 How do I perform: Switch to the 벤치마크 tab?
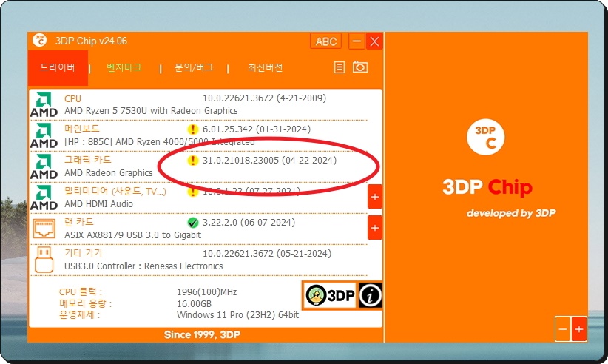tap(124, 67)
